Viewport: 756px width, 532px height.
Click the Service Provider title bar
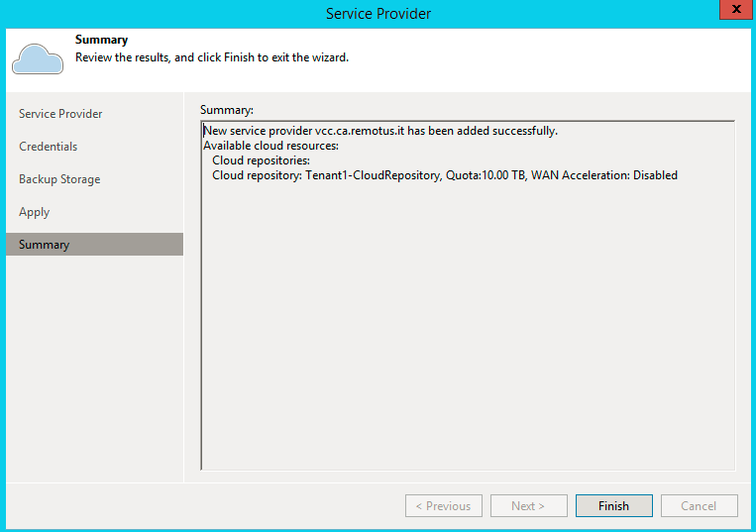point(378,14)
